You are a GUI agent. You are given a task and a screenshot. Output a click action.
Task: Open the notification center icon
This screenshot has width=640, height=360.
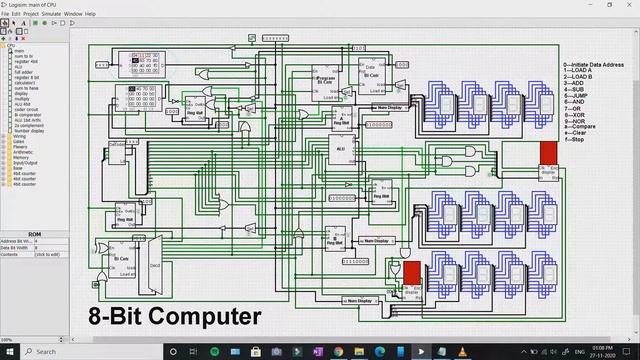pos(627,351)
